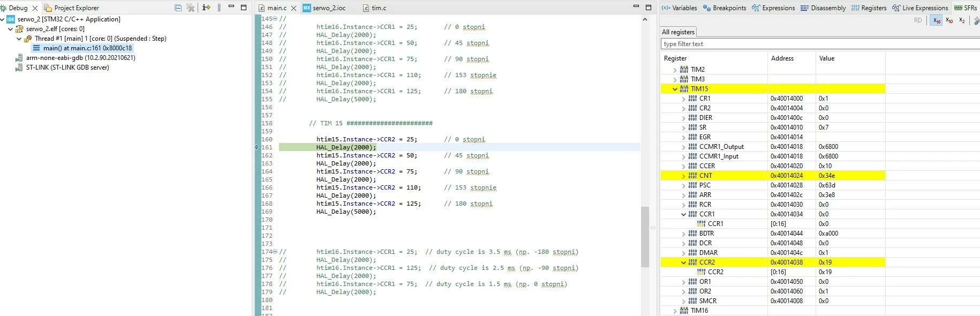Screen dimensions: 980x316
Task: Expand the ARR register row
Action: 683,195
